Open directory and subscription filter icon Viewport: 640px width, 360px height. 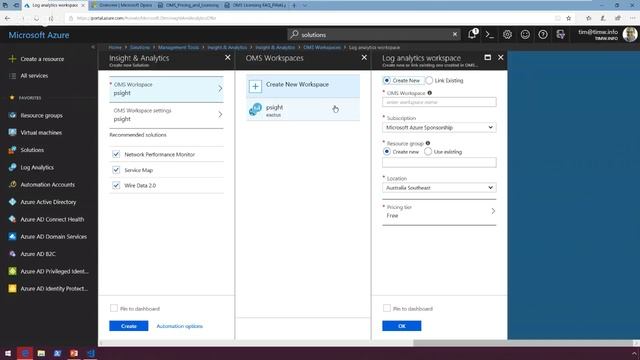(561, 35)
